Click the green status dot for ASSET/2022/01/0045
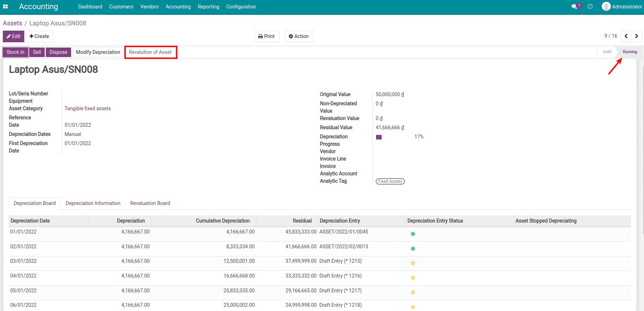The width and height of the screenshot is (644, 311). pyautogui.click(x=413, y=234)
